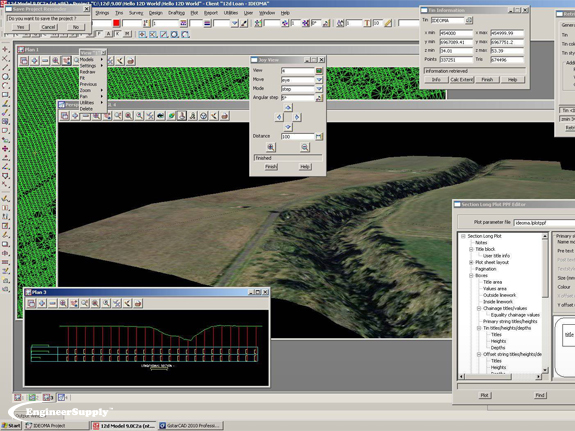Click the joystick icon in Perspective view toolbar
Image resolution: width=575 pixels, height=431 pixels.
coord(182,116)
